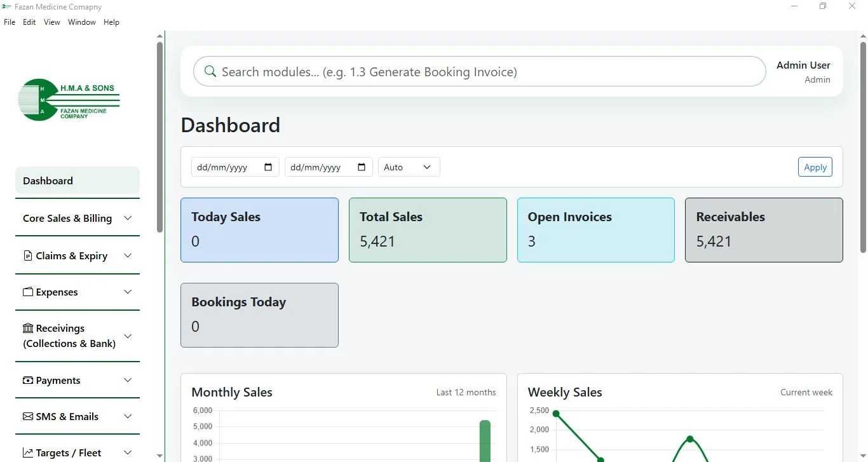This screenshot has width=868, height=462.
Task: Click the Weekly Sales peak data point
Action: click(x=690, y=439)
